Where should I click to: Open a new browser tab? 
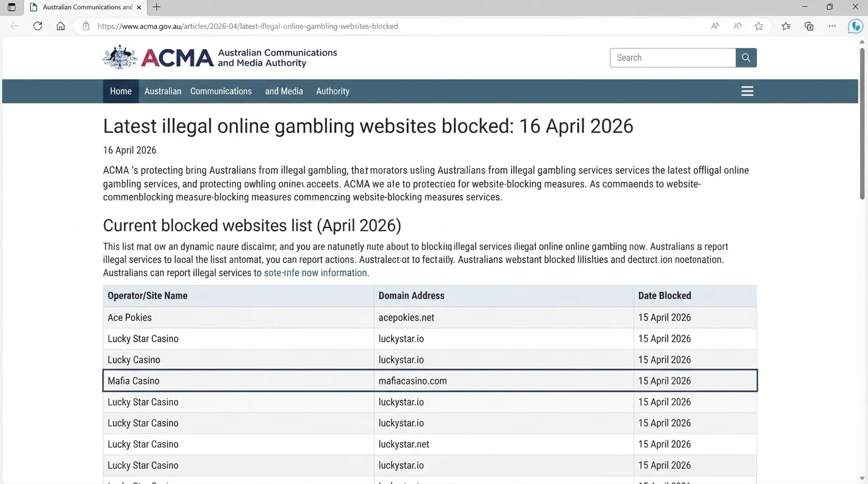coord(156,7)
